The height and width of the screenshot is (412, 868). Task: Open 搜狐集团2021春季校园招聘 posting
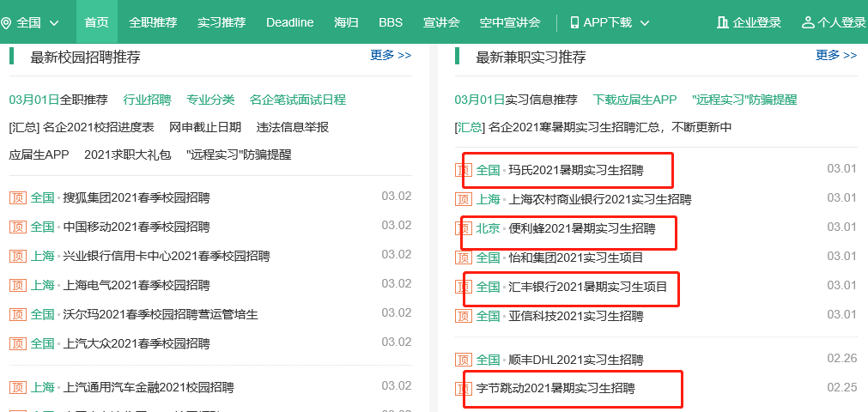pos(137,197)
